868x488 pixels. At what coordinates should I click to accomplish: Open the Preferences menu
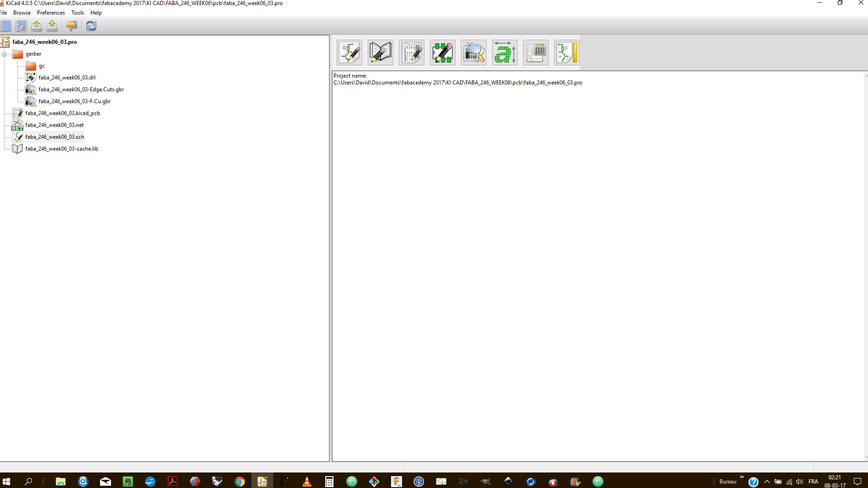[51, 13]
